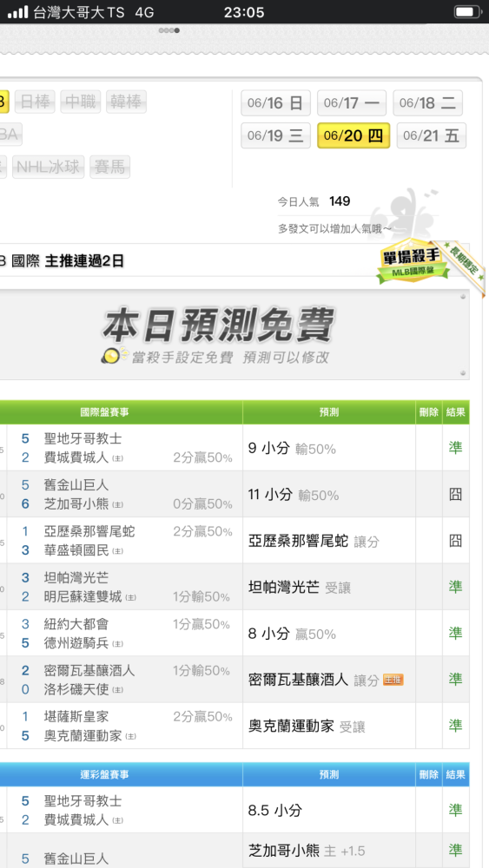This screenshot has width=489, height=868.
Task: Tap the 本日預測免費 banner
Action: pyautogui.click(x=234, y=334)
